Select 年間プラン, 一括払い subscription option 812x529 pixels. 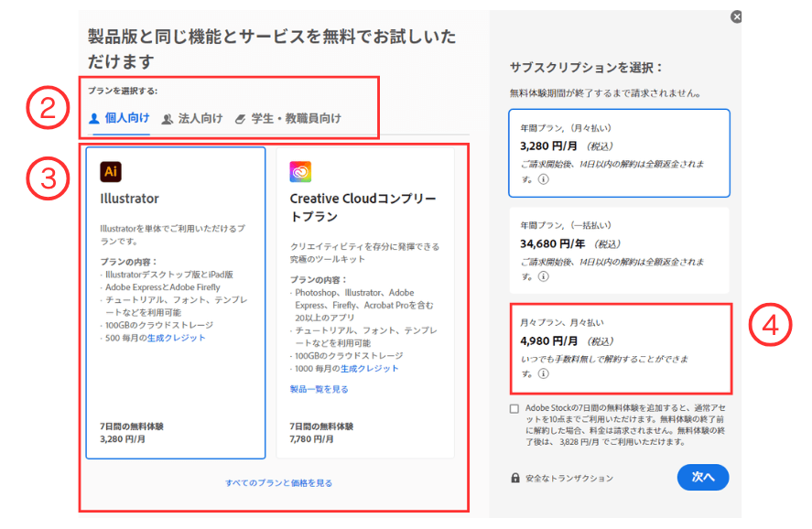pos(619,249)
